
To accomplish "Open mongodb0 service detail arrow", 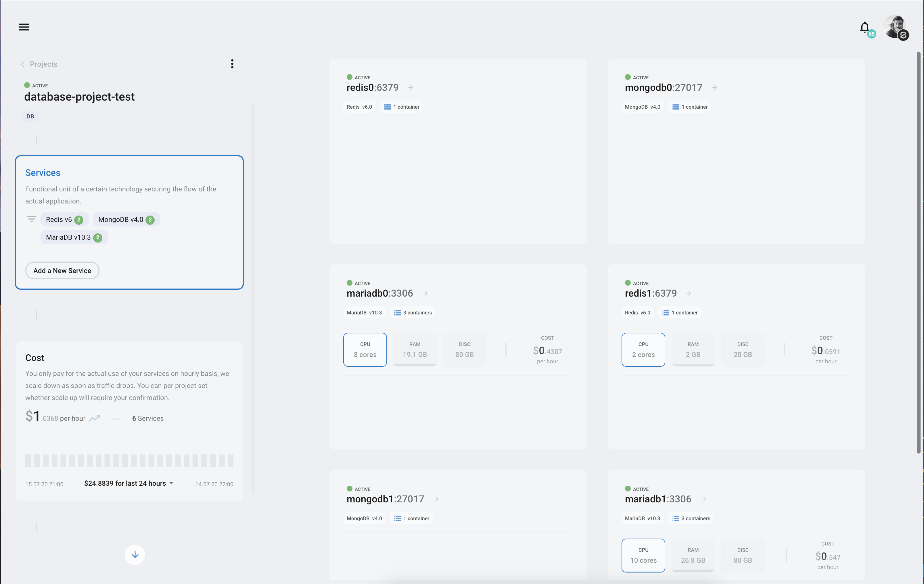I will (x=714, y=87).
